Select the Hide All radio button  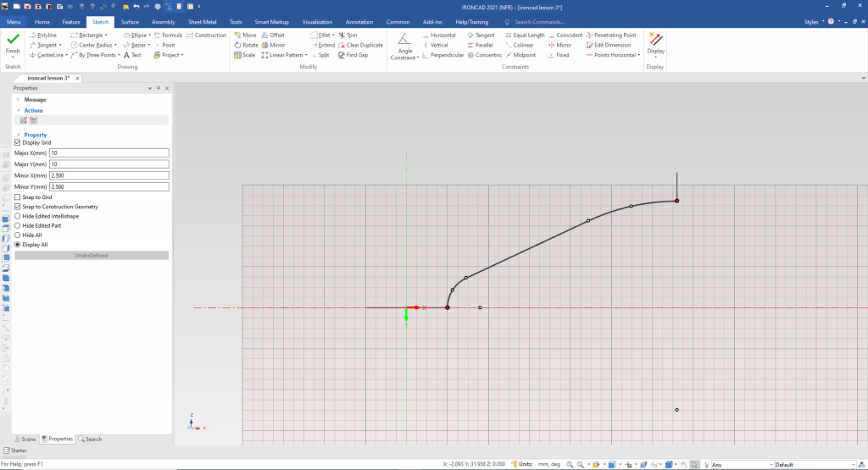tap(18, 235)
